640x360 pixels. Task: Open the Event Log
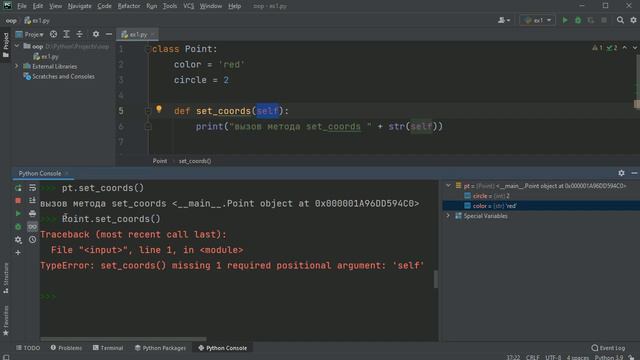(x=608, y=348)
